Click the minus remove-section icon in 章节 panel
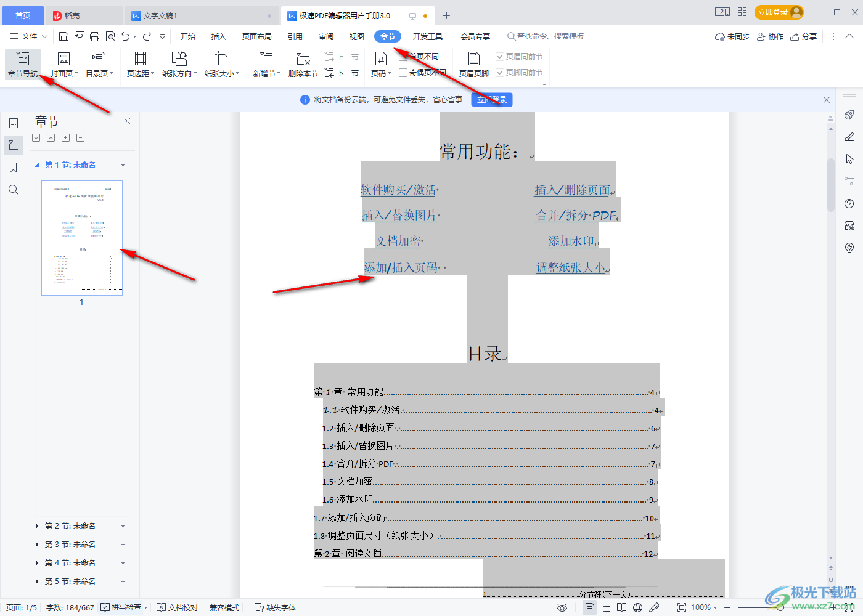This screenshot has width=863, height=616. point(80,138)
